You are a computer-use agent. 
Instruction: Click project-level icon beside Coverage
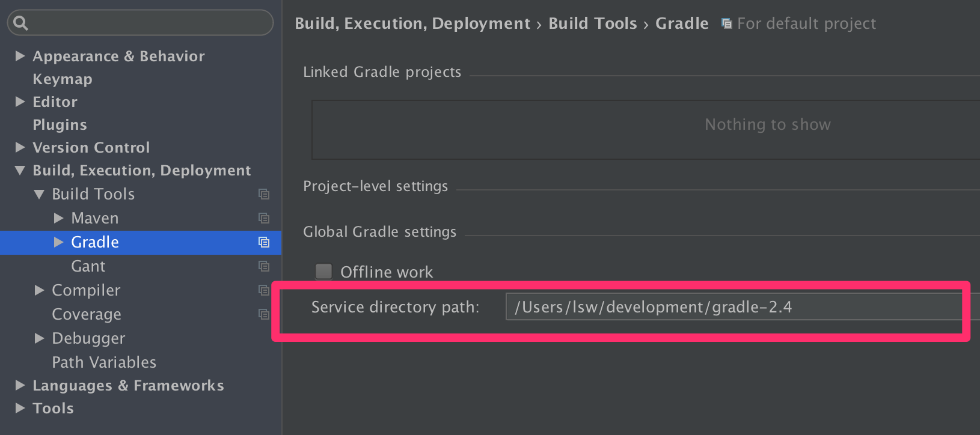pyautogui.click(x=264, y=314)
